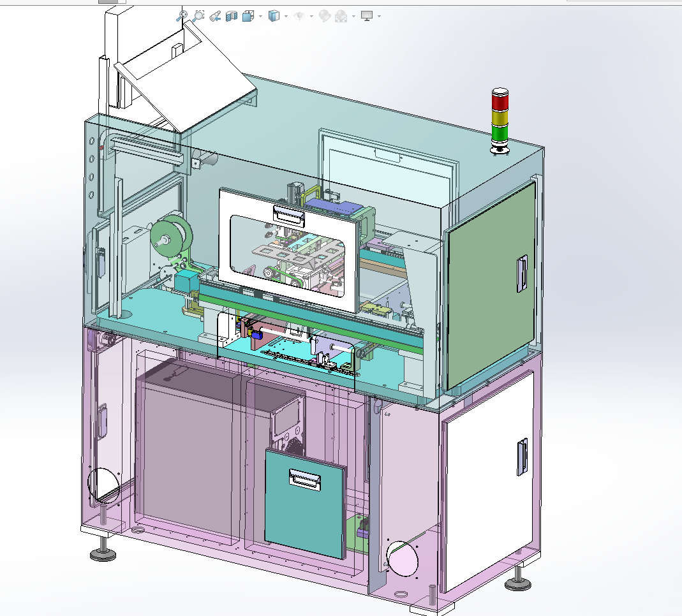Click the Zoom to Fit icon

point(182,16)
